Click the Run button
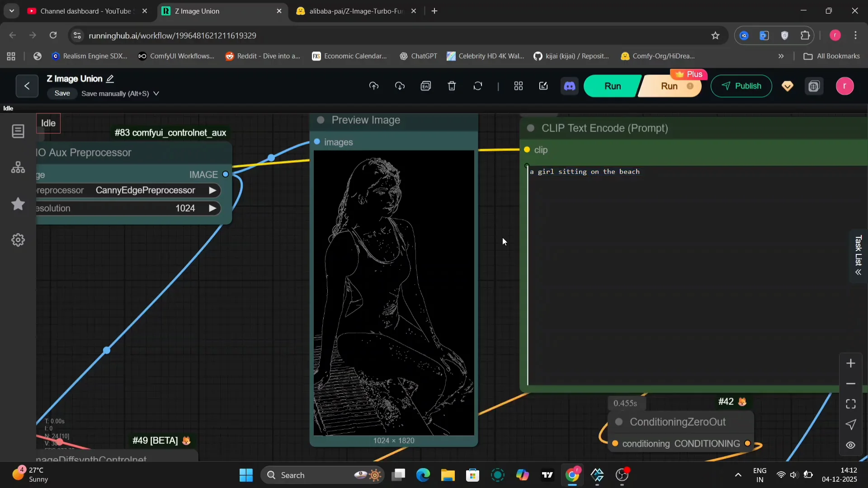Screen dimensions: 868x488 coord(612,86)
